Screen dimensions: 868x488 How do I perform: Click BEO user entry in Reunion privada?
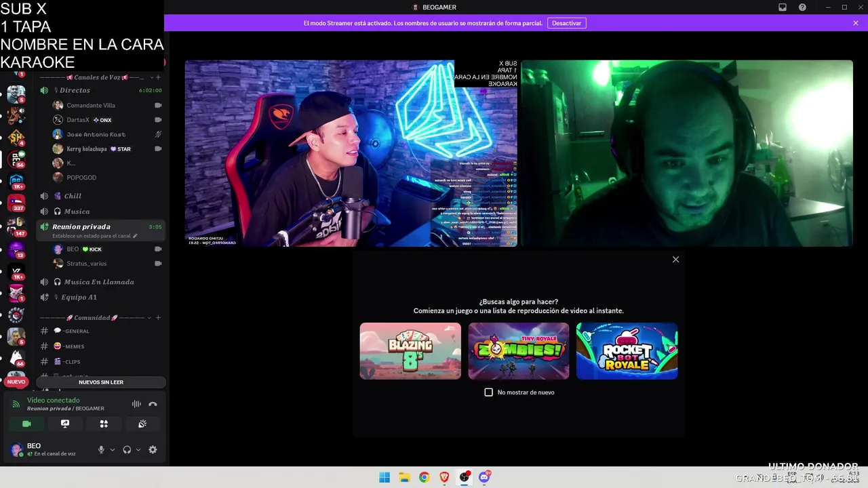(107, 249)
